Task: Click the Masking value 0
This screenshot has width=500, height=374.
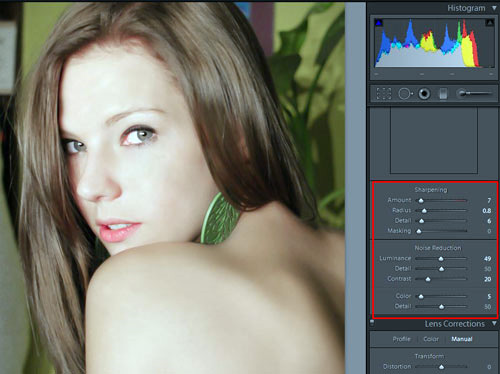Action: [x=489, y=231]
